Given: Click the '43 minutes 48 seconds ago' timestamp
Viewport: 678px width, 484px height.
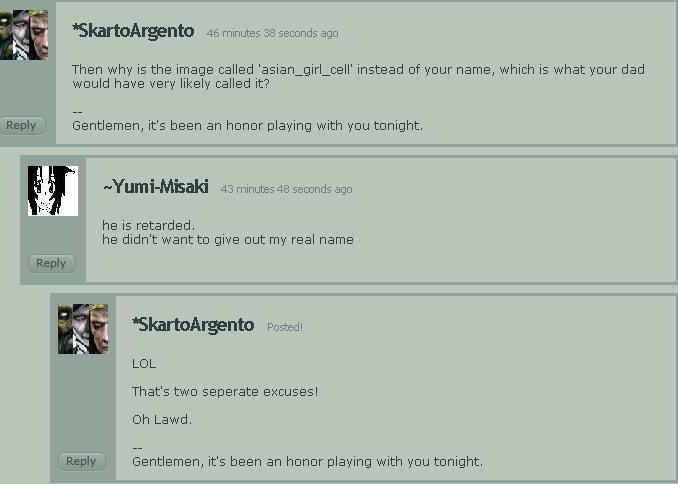Looking at the screenshot, I should [286, 189].
